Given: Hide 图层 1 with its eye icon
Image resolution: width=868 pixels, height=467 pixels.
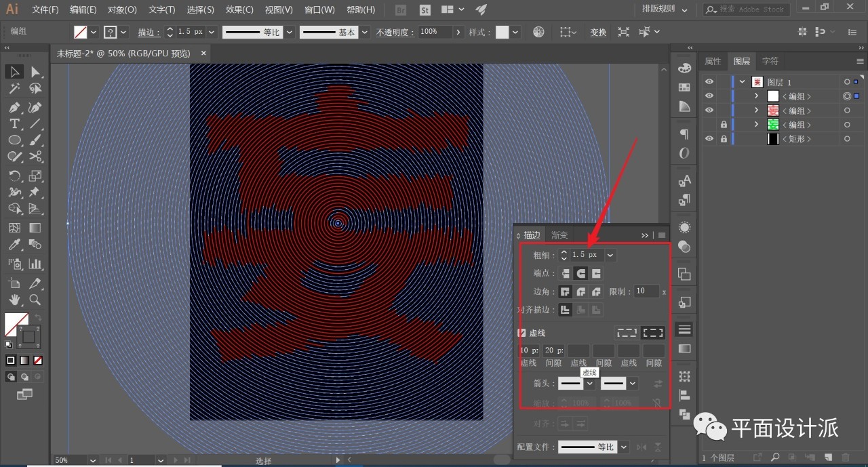Looking at the screenshot, I should [709, 82].
